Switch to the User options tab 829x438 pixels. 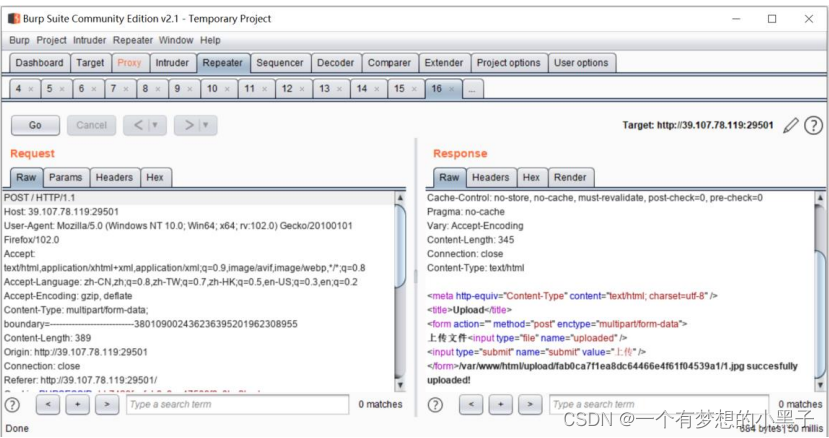click(x=581, y=63)
